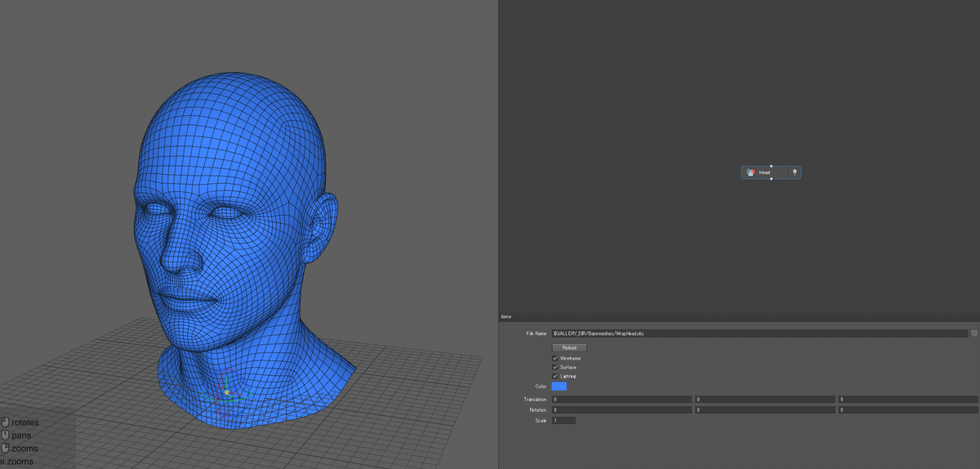Click the Editor panel title

tap(506, 316)
